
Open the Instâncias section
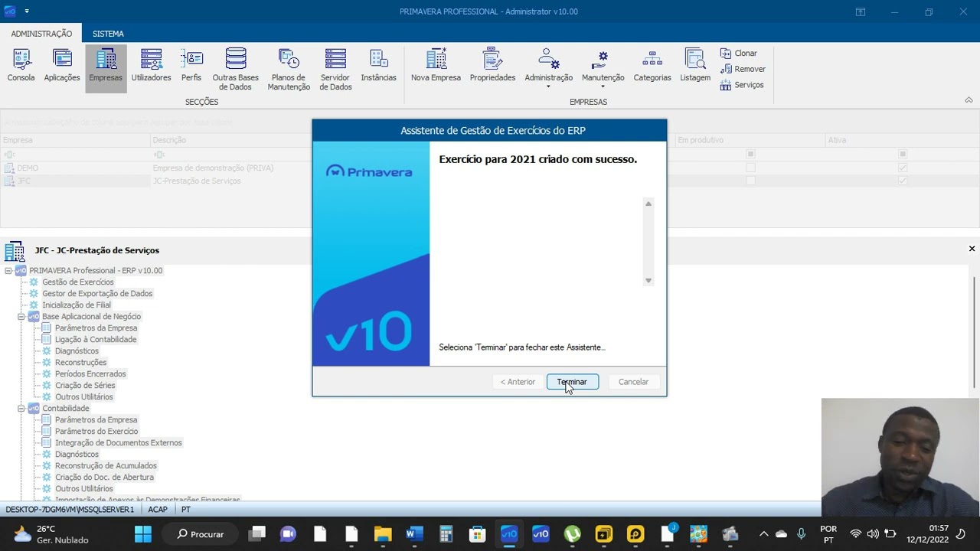(x=379, y=66)
